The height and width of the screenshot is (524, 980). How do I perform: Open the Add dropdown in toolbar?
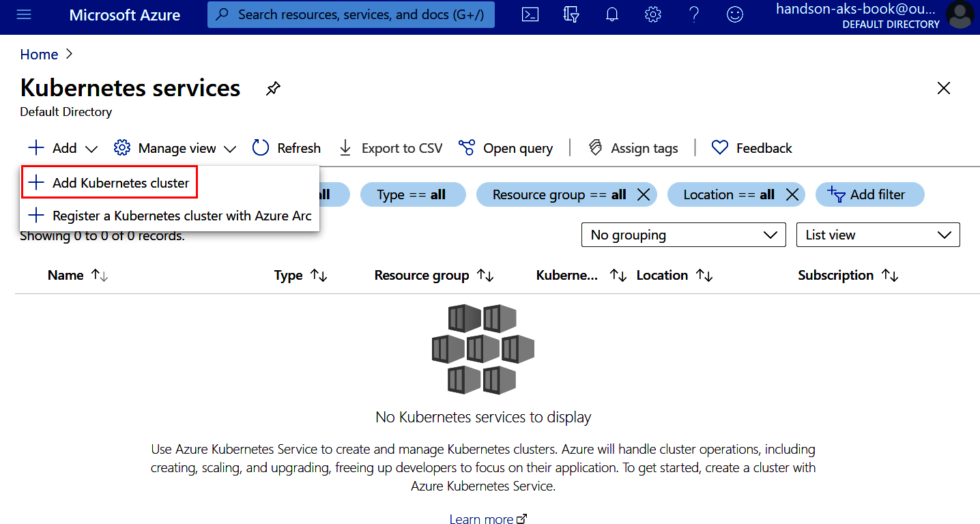click(63, 148)
